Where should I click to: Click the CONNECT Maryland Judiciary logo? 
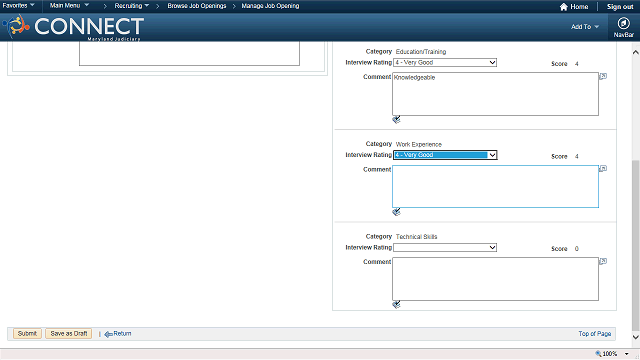73,27
